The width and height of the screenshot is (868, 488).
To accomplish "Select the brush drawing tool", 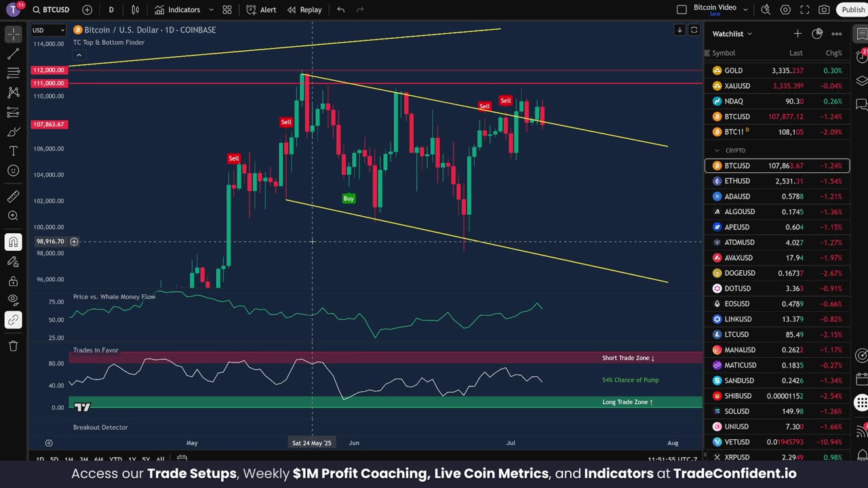I will (13, 132).
